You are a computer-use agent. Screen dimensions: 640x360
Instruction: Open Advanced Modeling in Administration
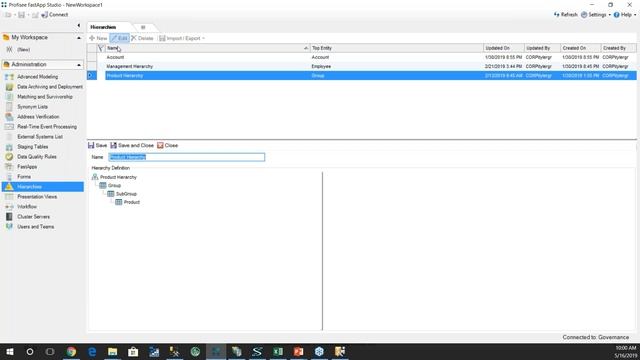point(37,77)
